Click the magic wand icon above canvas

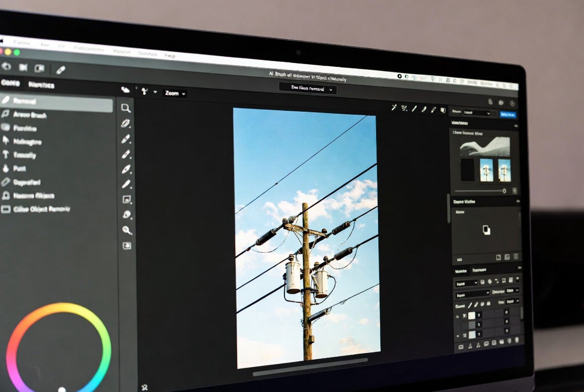[395, 107]
